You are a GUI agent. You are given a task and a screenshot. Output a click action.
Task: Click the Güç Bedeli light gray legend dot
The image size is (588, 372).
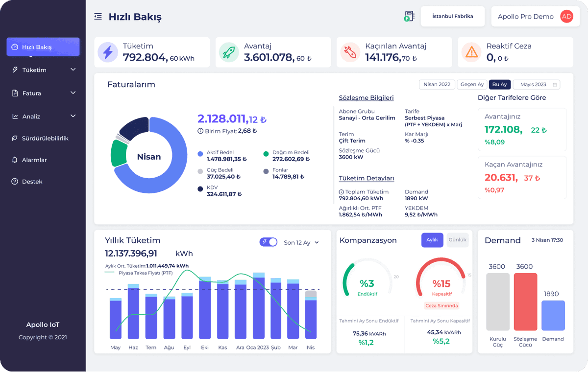pos(200,171)
